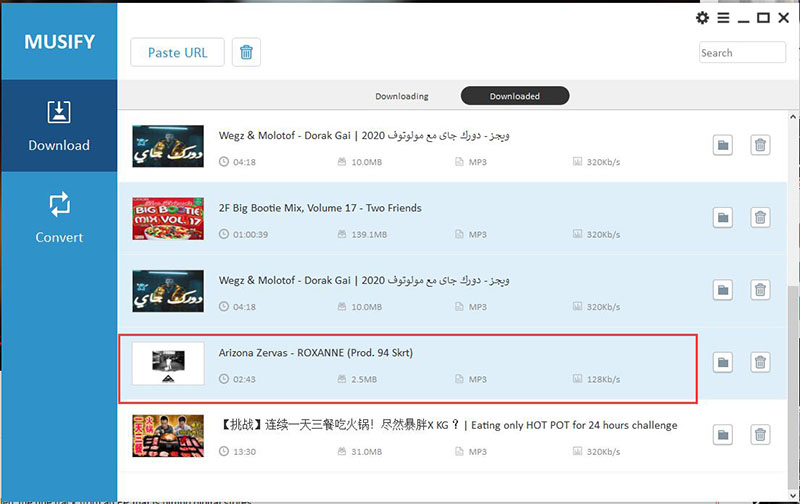This screenshot has width=800, height=504.
Task: Click the Arizona Zervas ROXANNE thumbnail
Action: click(x=168, y=363)
